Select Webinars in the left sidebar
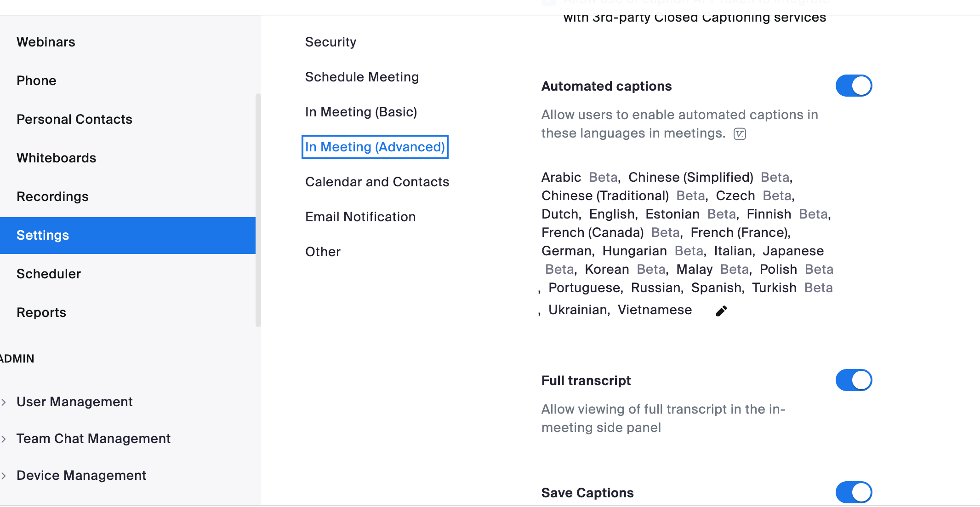The height and width of the screenshot is (507, 980). click(46, 42)
